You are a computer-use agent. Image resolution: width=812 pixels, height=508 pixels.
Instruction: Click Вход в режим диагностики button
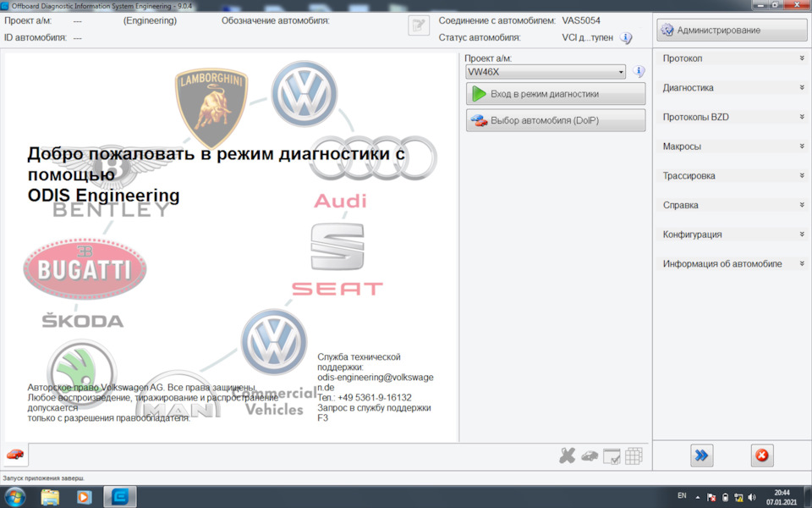556,94
